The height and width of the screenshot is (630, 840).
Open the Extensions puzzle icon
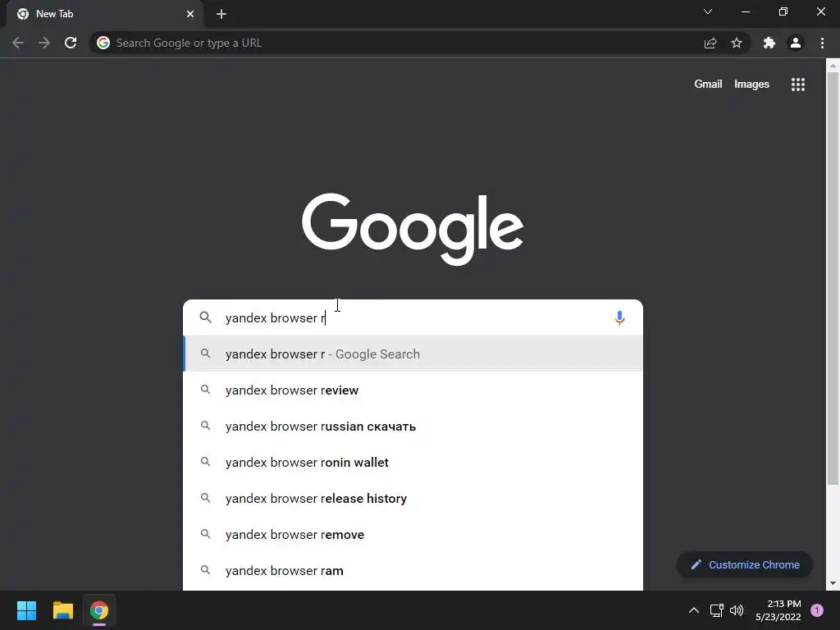[769, 43]
